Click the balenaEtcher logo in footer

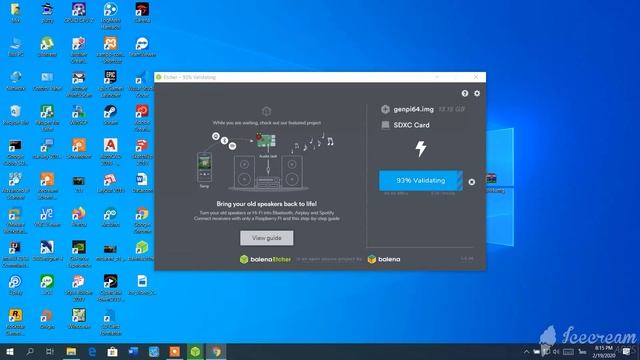265,259
